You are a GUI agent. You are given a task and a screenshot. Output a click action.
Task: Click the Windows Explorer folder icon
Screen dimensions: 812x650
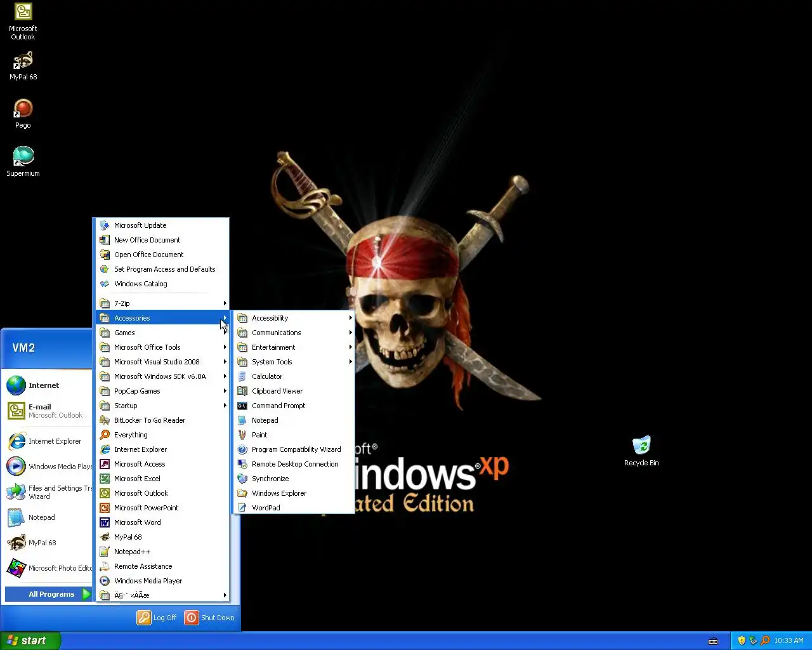point(242,493)
